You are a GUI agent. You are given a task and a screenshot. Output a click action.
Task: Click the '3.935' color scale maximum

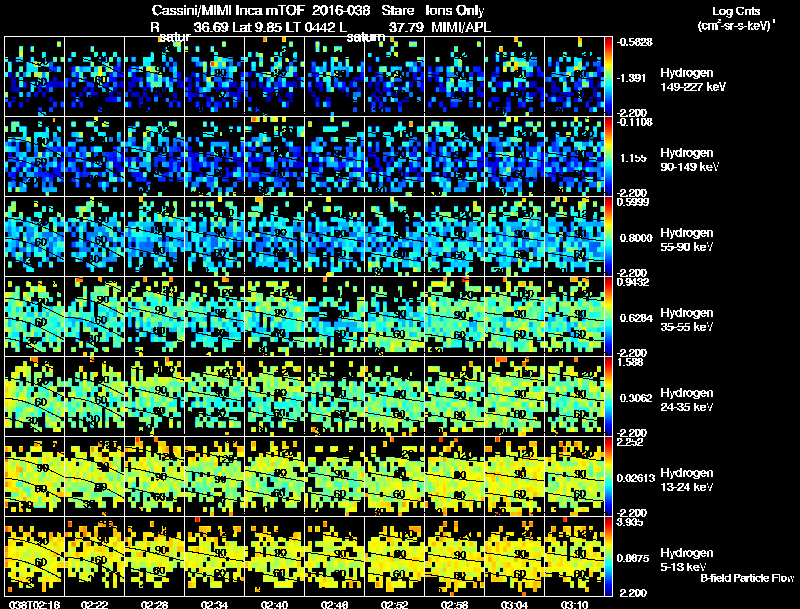pyautogui.click(x=630, y=522)
